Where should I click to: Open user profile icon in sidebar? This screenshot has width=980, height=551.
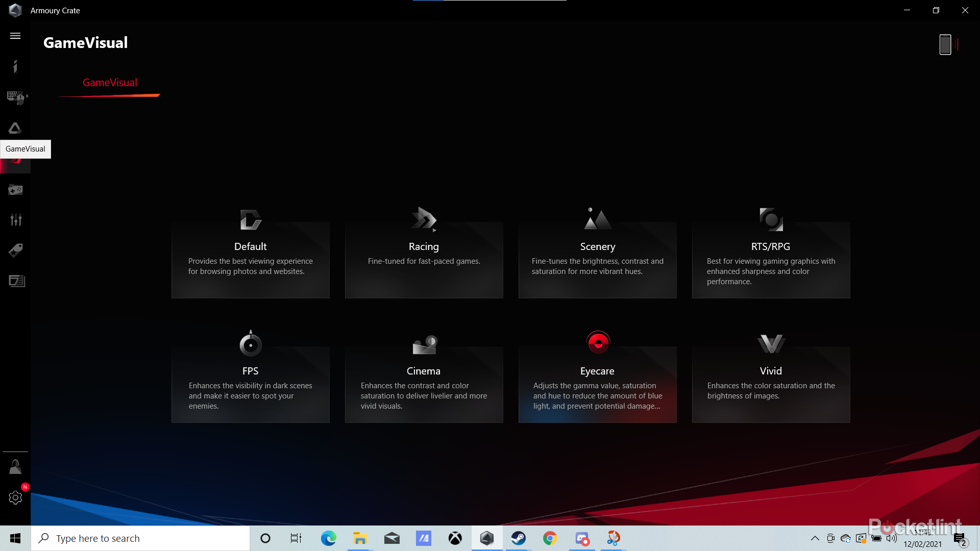point(15,466)
